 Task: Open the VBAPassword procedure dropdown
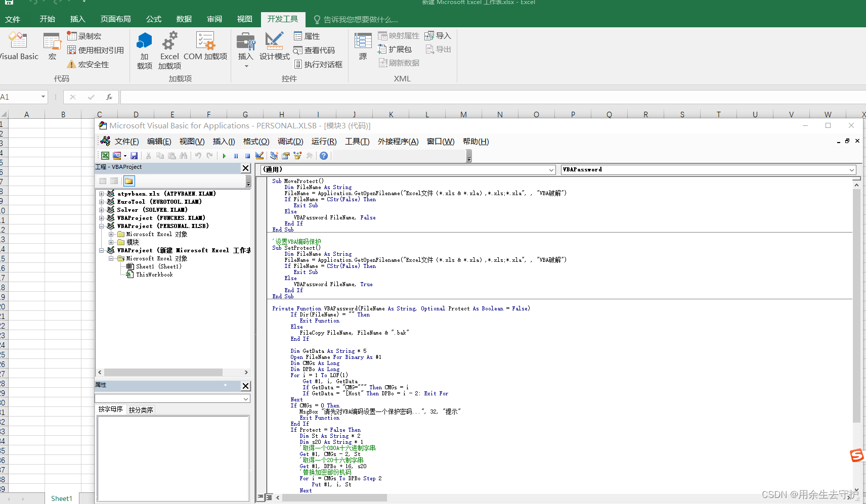852,170
